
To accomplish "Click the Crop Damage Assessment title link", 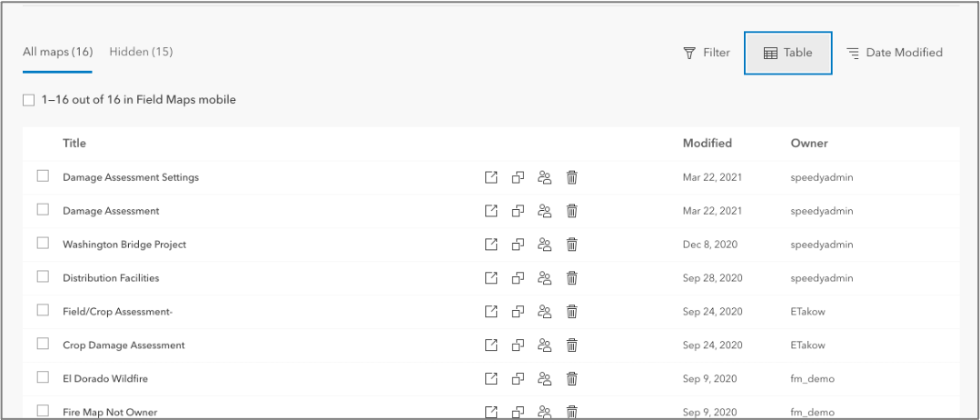I will tap(124, 345).
